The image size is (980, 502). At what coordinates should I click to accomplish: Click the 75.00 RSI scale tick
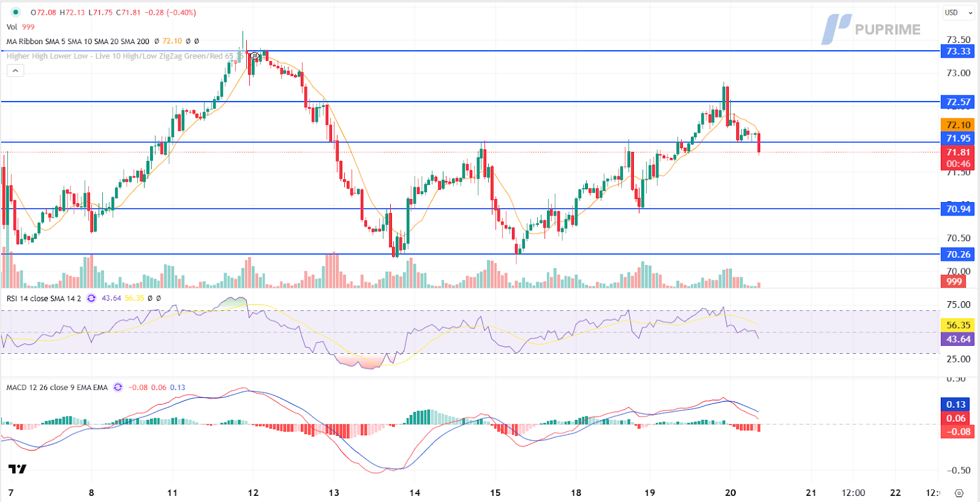(959, 304)
